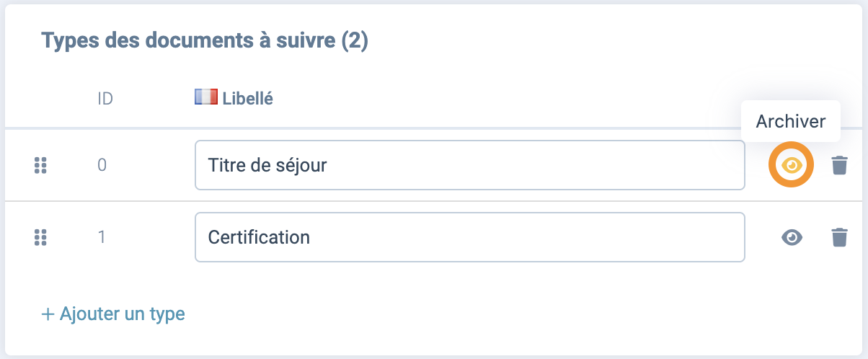Click the Archiver tooltip label

(x=791, y=121)
